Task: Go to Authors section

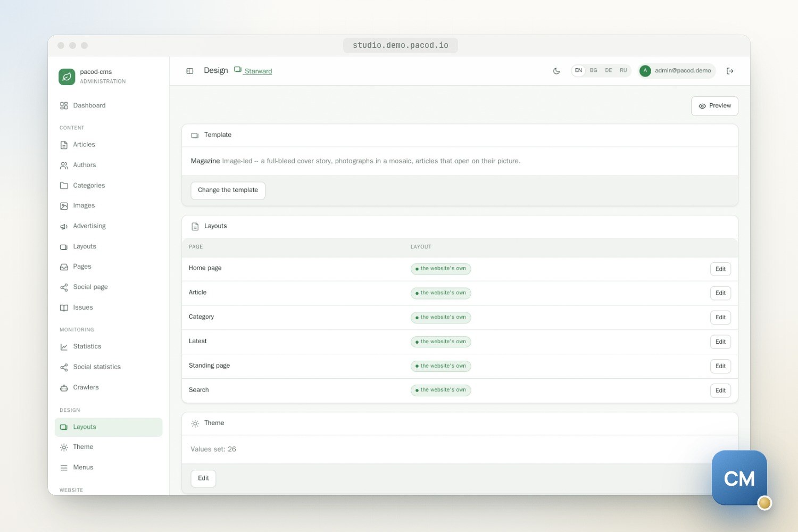Action: 109,165
